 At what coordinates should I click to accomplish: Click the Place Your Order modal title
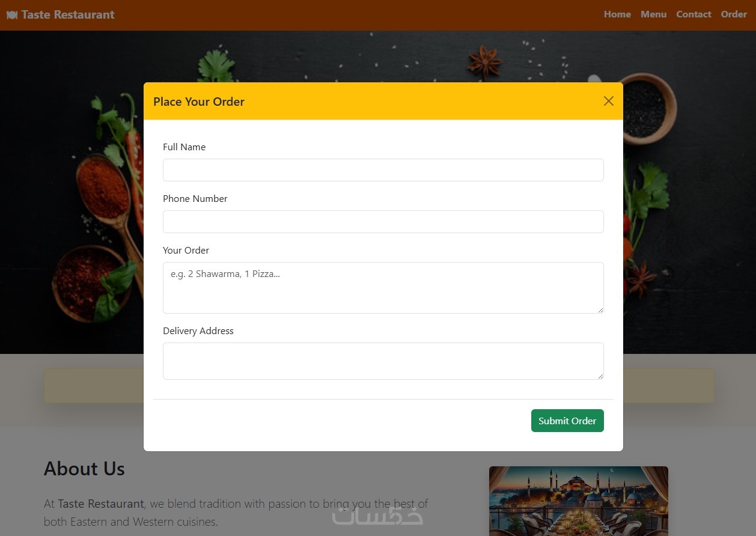tap(199, 102)
